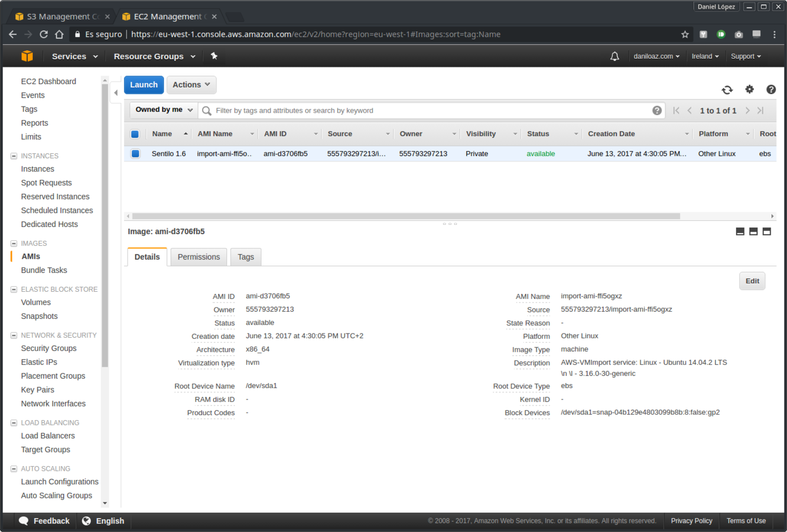The width and height of the screenshot is (787, 532).
Task: Collapse the IMAGES section in sidebar
Action: click(x=14, y=243)
